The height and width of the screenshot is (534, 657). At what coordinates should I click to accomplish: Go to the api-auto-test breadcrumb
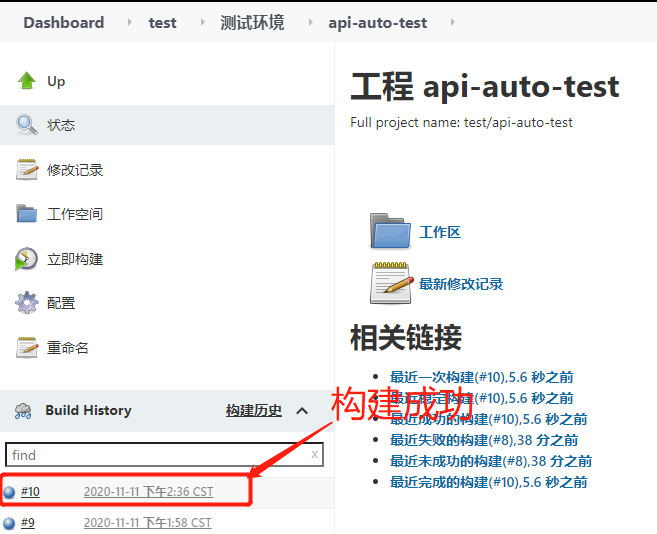pos(378,23)
